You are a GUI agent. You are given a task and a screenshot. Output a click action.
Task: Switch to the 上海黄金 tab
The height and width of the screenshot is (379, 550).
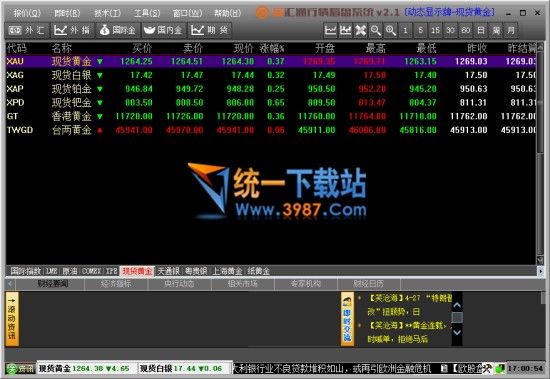[x=227, y=271]
